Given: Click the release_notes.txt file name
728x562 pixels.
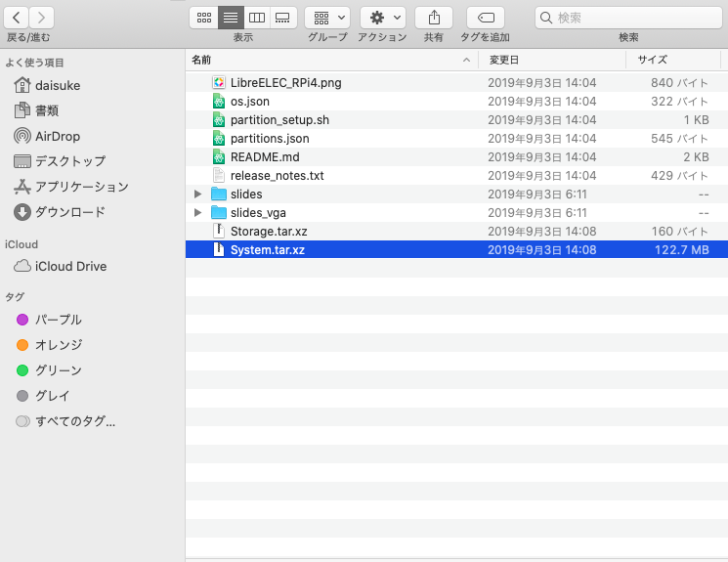Looking at the screenshot, I should point(278,176).
